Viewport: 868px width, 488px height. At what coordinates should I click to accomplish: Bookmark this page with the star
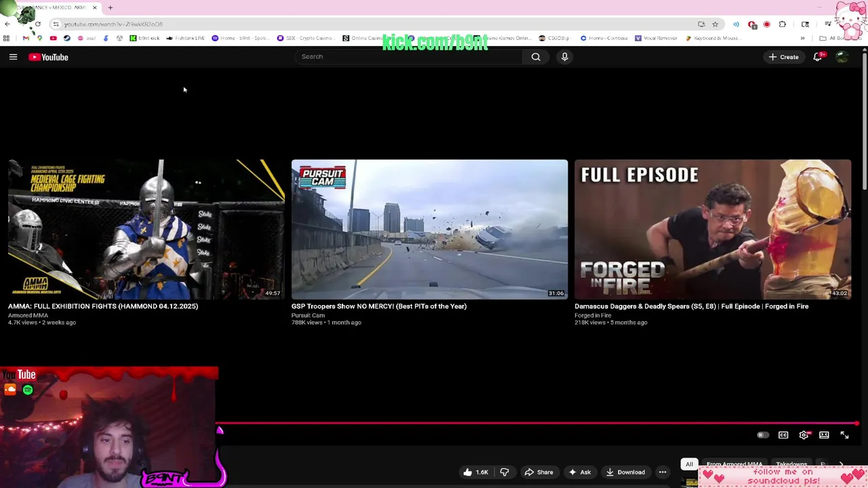715,24
